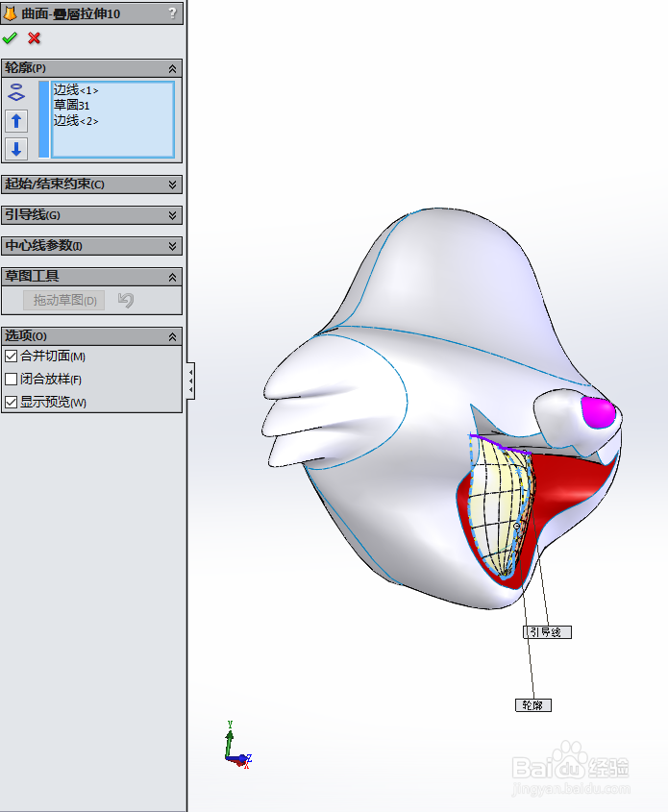
Task: Confirm the loft with green checkmark
Action: [10, 38]
